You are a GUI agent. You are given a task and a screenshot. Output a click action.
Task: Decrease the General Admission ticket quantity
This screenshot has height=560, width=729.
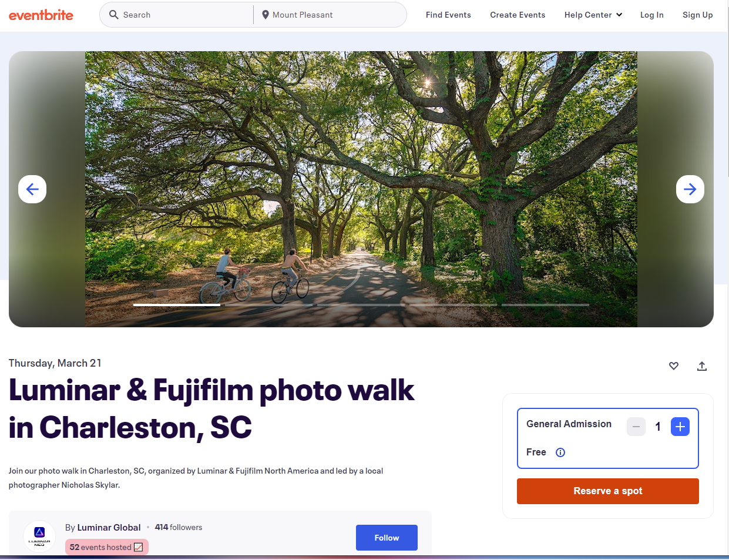pos(636,427)
